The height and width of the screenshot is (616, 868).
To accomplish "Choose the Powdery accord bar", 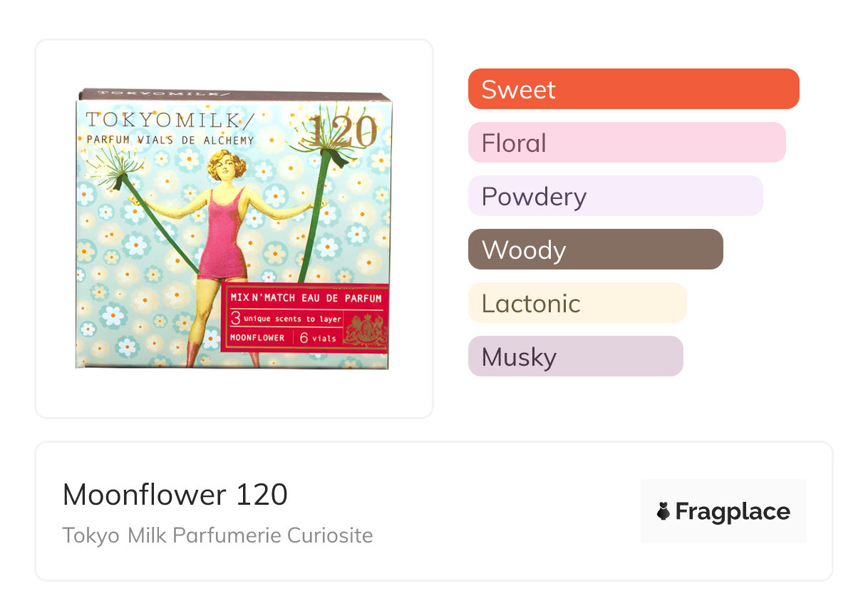I will (615, 196).
